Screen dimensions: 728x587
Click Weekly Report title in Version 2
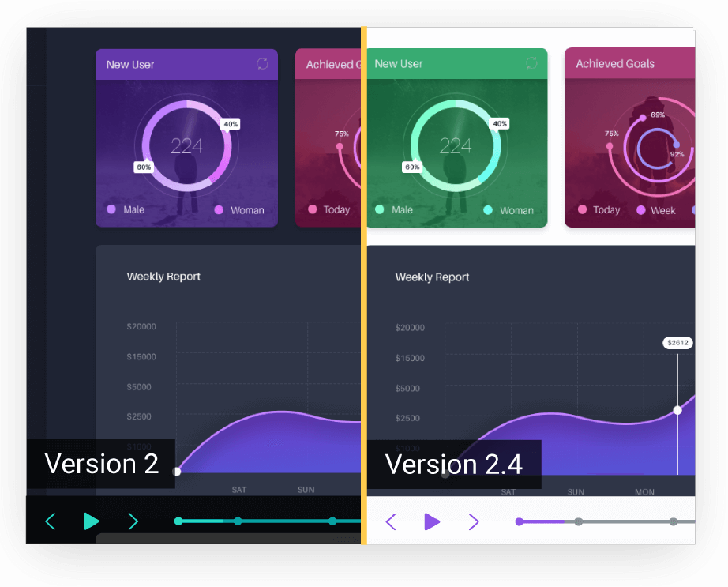point(163,277)
